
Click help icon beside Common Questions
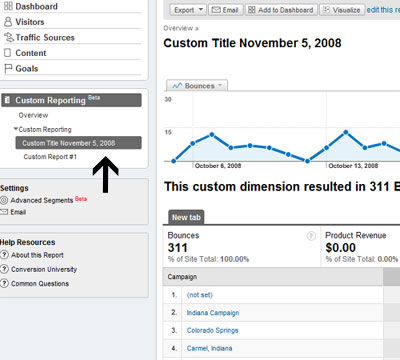point(4,284)
